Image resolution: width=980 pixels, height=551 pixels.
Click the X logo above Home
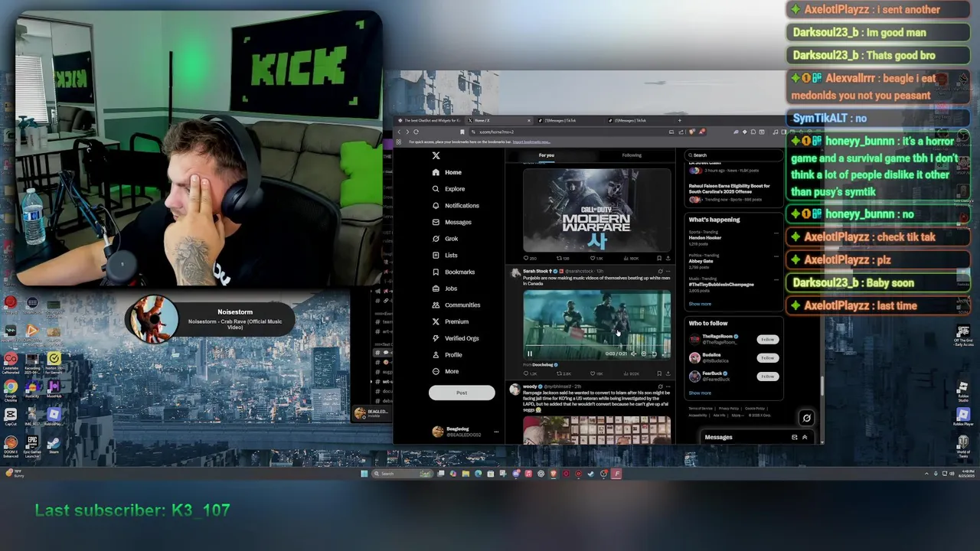click(x=436, y=155)
